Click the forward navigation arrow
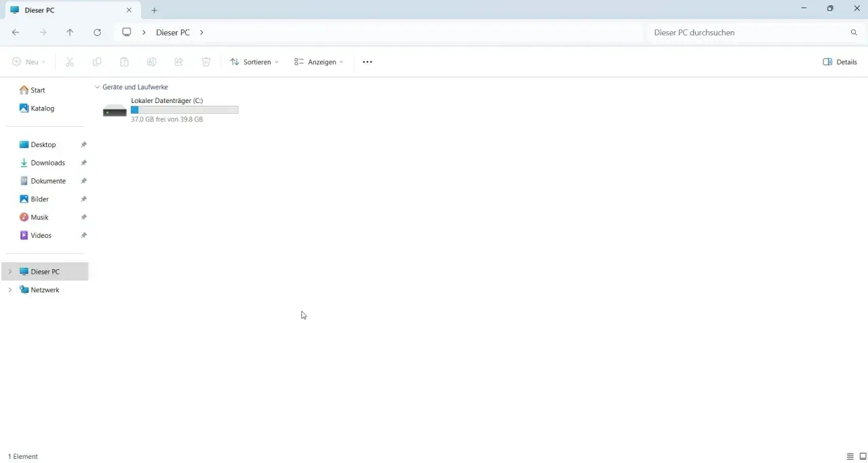868x463 pixels. coord(43,33)
